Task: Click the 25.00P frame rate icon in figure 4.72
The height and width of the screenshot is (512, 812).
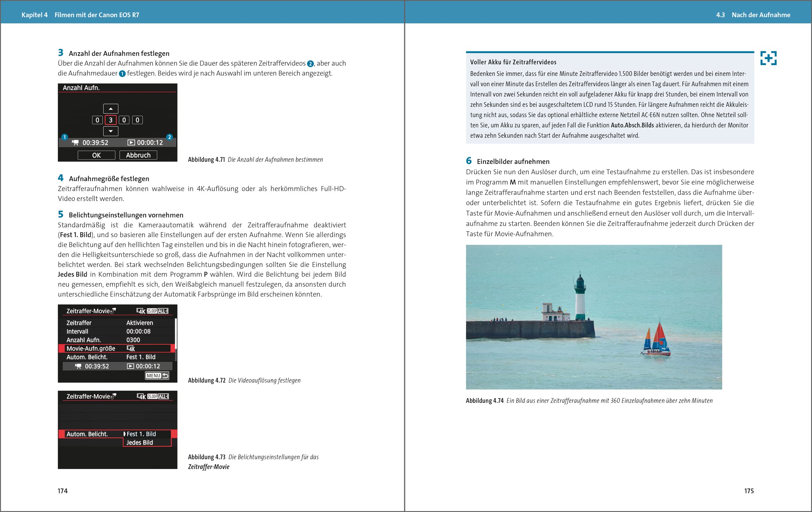Action: 152,311
